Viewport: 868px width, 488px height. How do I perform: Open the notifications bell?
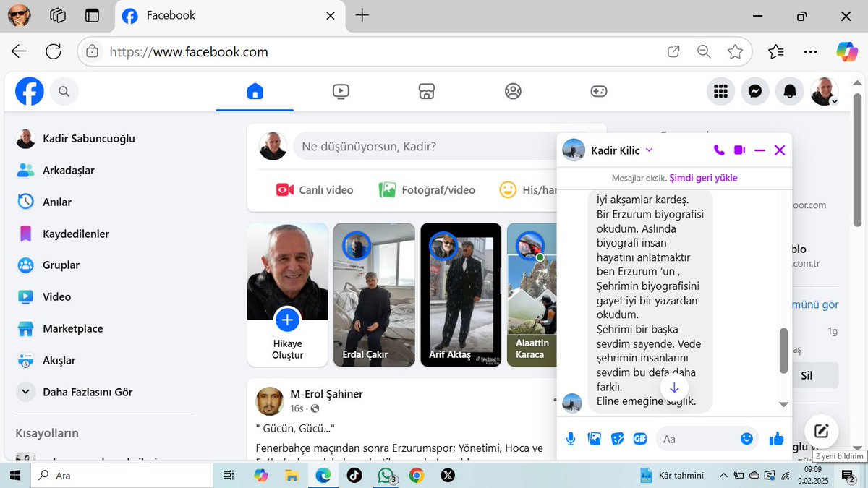point(790,91)
